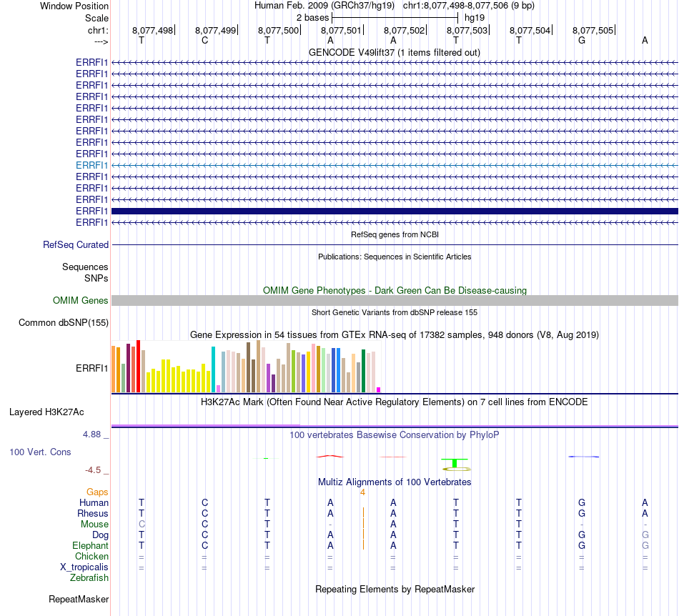
Task: Click the light blue ERRFI1 transcript label
Action: (92, 165)
